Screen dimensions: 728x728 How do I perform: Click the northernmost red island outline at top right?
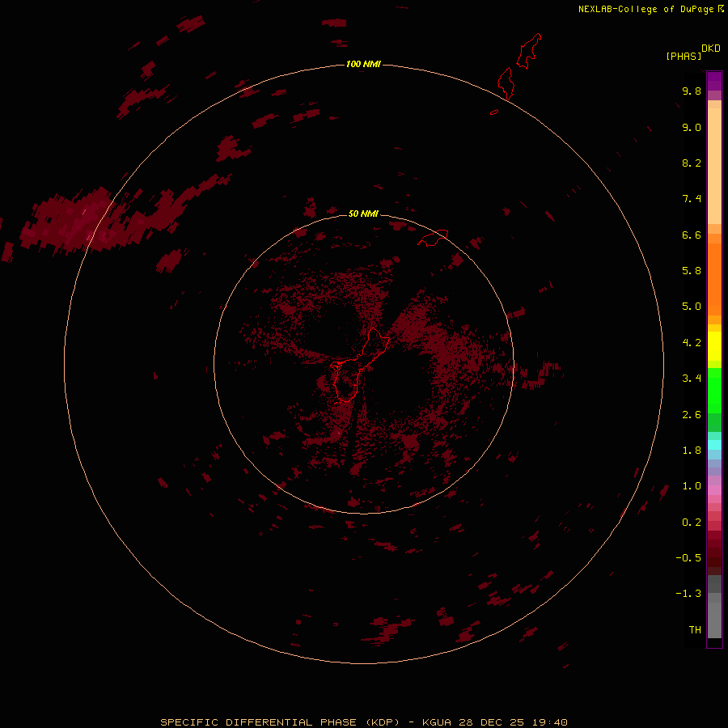529,51
